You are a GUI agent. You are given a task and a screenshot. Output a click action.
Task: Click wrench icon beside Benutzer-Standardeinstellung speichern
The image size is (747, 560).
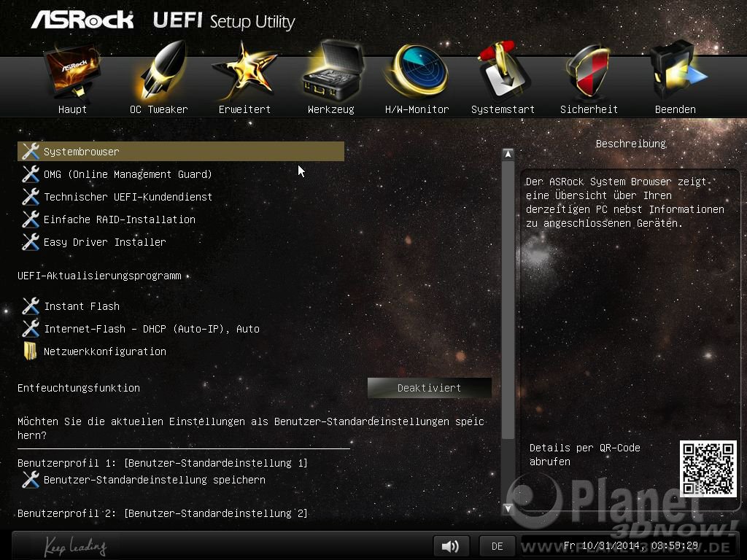click(31, 480)
